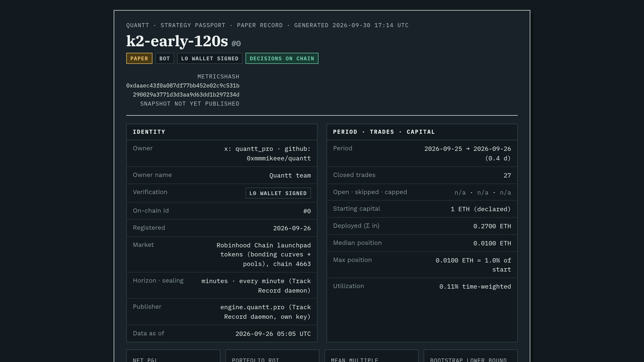Click the "#0" value in the On-chain id row
This screenshot has height=362, width=644.
(x=307, y=211)
